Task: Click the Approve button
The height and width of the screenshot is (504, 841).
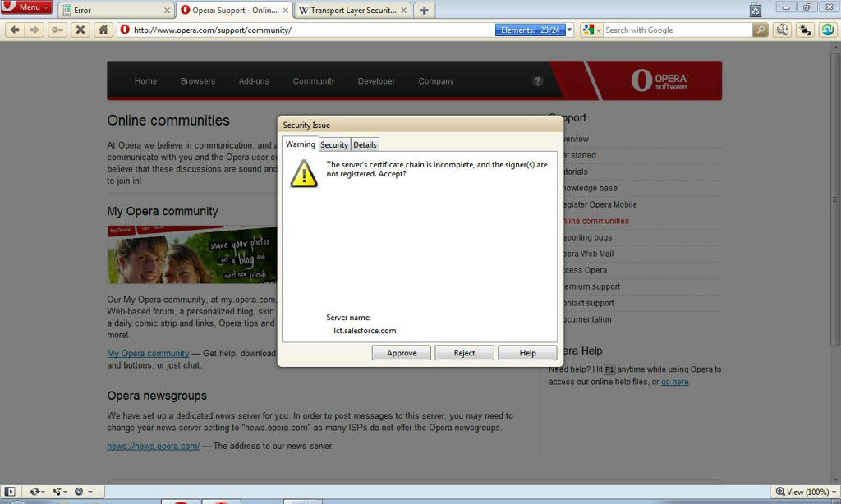Action: click(402, 353)
